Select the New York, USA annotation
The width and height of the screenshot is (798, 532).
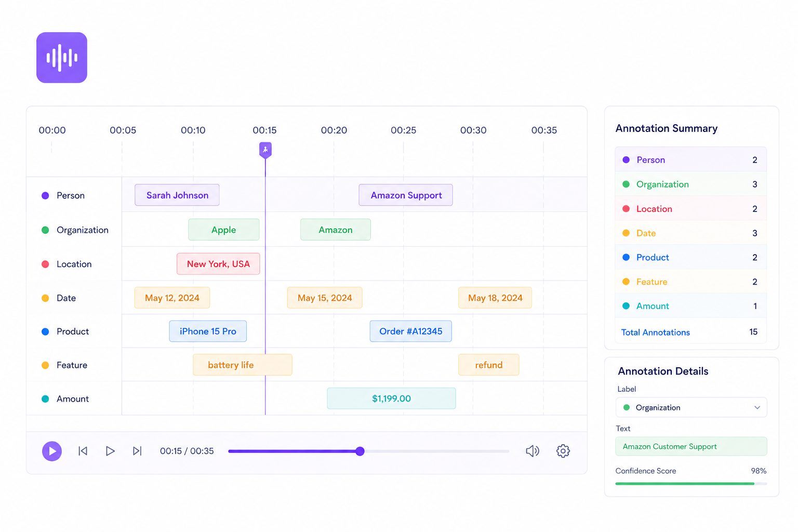click(218, 264)
